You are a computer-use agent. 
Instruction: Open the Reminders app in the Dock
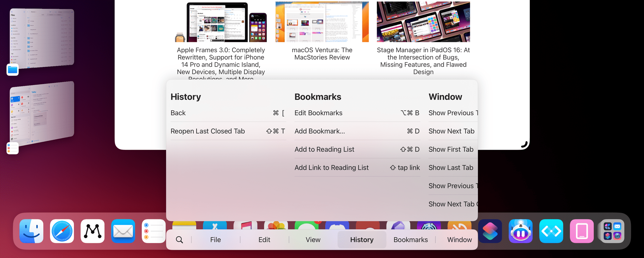pyautogui.click(x=153, y=231)
